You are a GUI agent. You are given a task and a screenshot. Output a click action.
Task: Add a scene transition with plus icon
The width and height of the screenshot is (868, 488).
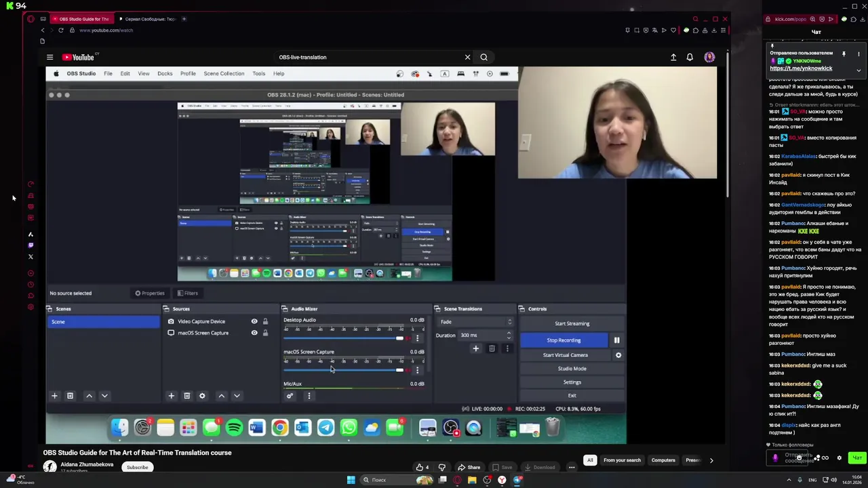click(x=475, y=348)
